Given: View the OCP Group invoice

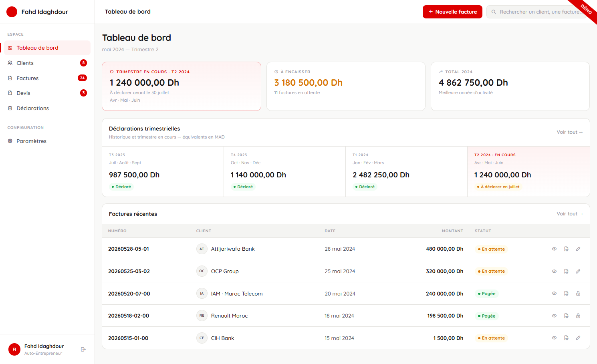Looking at the screenshot, I should tap(554, 271).
